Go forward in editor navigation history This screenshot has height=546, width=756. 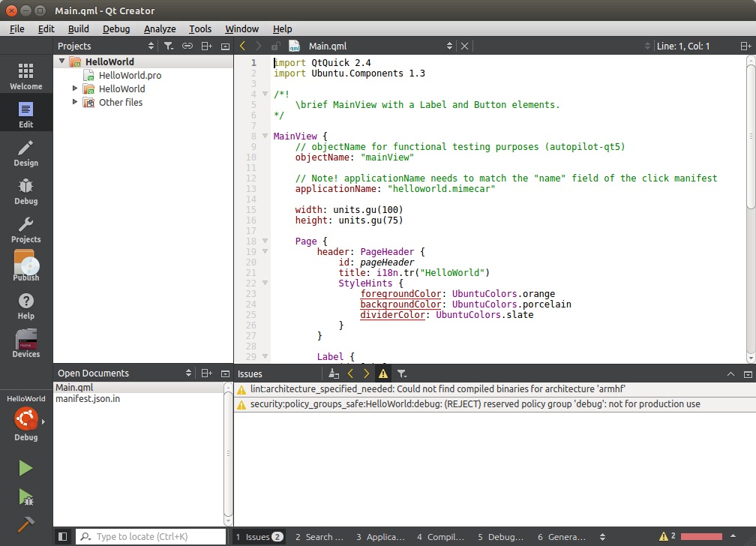click(259, 46)
